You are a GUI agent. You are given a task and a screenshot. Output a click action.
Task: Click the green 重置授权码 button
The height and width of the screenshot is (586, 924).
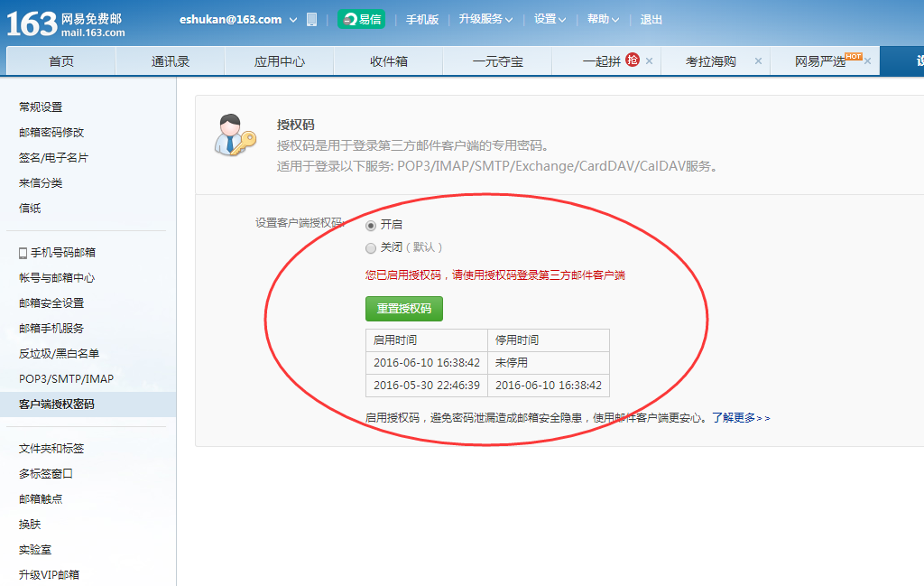coord(404,308)
